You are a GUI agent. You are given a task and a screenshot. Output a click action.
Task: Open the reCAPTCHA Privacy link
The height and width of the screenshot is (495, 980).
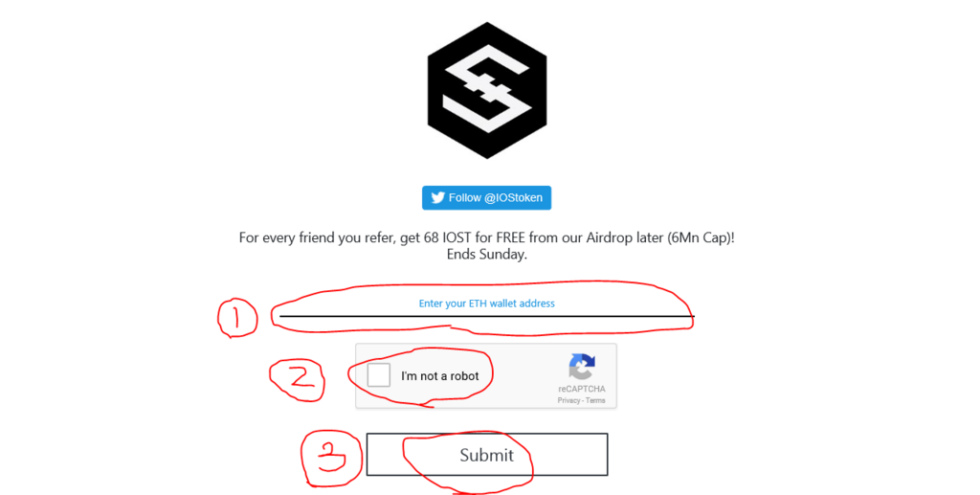(x=568, y=400)
